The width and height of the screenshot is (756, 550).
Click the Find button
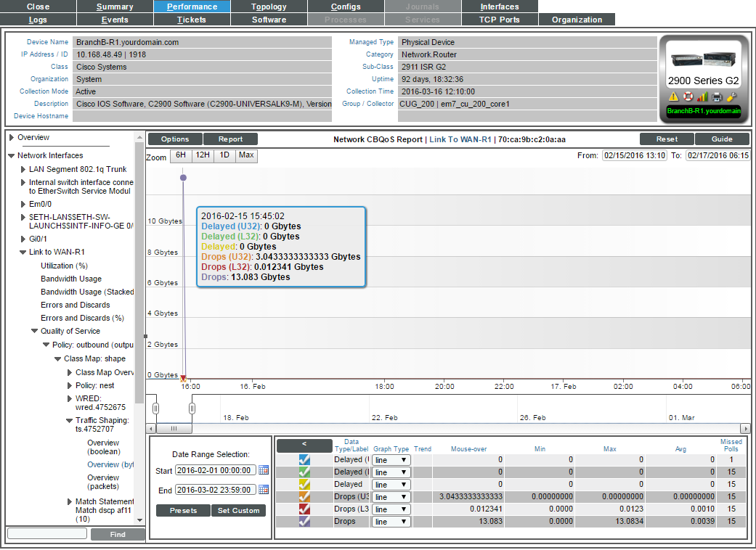pyautogui.click(x=118, y=534)
